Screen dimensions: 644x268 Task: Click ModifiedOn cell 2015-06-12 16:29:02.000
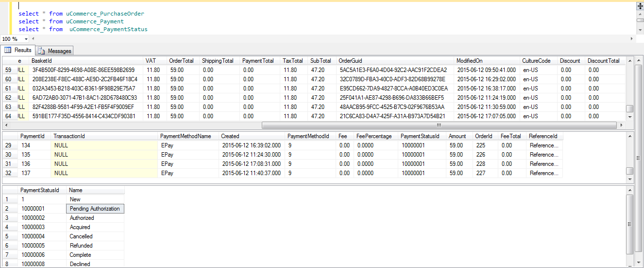coord(487,79)
